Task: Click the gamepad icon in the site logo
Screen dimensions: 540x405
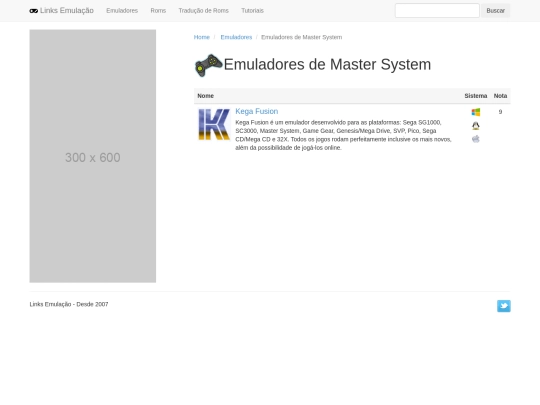Action: [x=33, y=11]
